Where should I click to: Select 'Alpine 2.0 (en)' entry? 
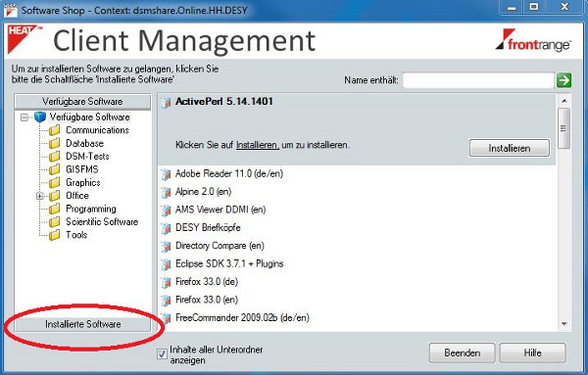pos(203,192)
